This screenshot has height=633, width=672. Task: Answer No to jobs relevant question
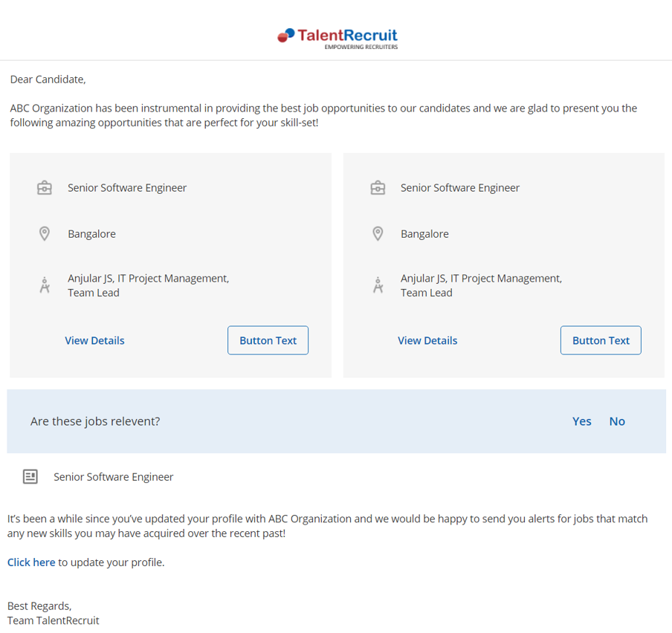(x=617, y=421)
